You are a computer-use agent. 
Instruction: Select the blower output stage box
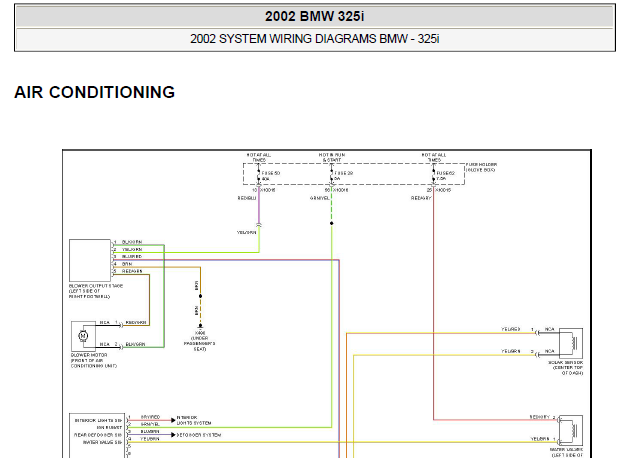pos(90,260)
